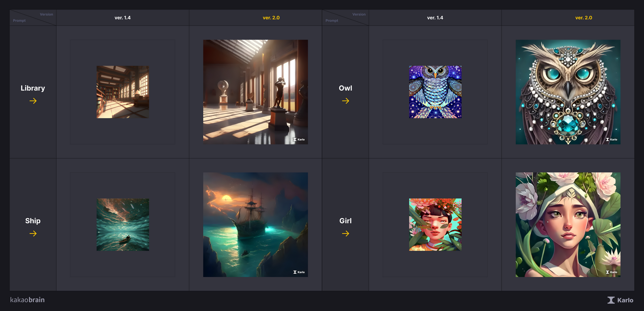The width and height of the screenshot is (644, 311).
Task: Click the yellow arrow under the Girl prompt
Action: tap(346, 234)
